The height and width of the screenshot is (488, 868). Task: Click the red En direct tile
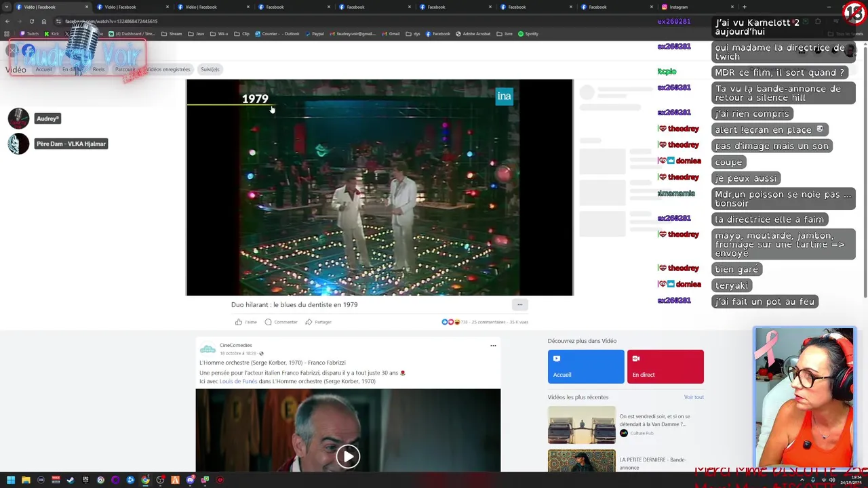665,367
